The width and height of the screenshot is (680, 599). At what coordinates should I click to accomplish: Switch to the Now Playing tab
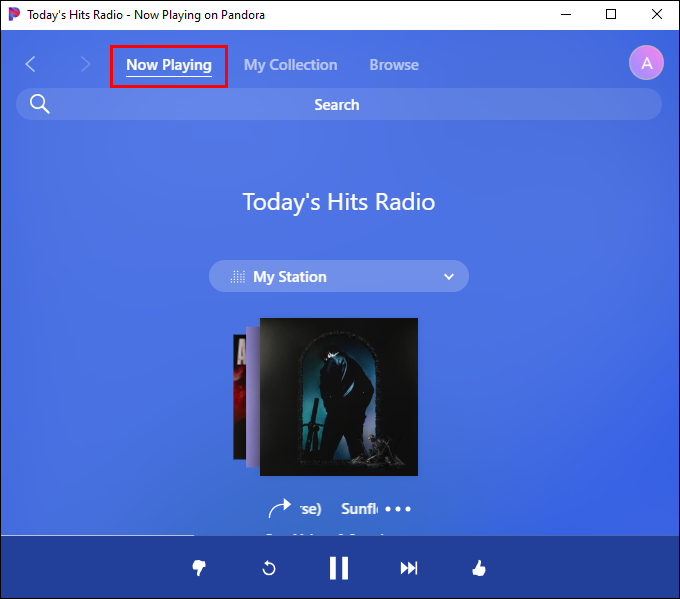click(x=169, y=65)
